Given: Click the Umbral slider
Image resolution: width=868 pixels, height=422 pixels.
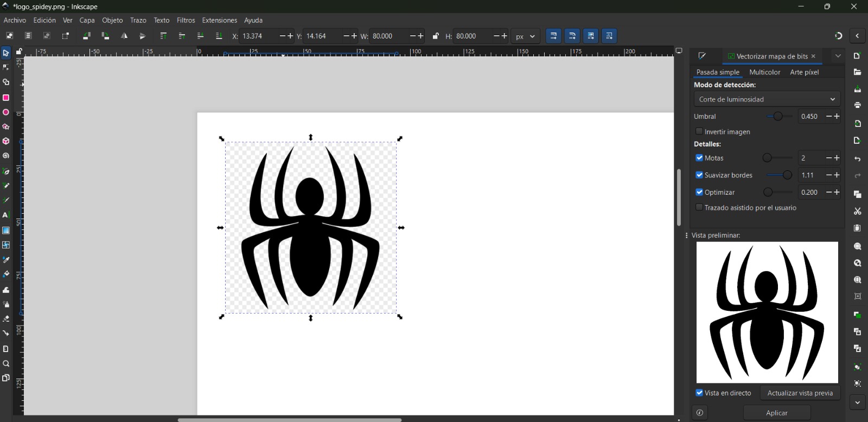Looking at the screenshot, I should click(779, 117).
